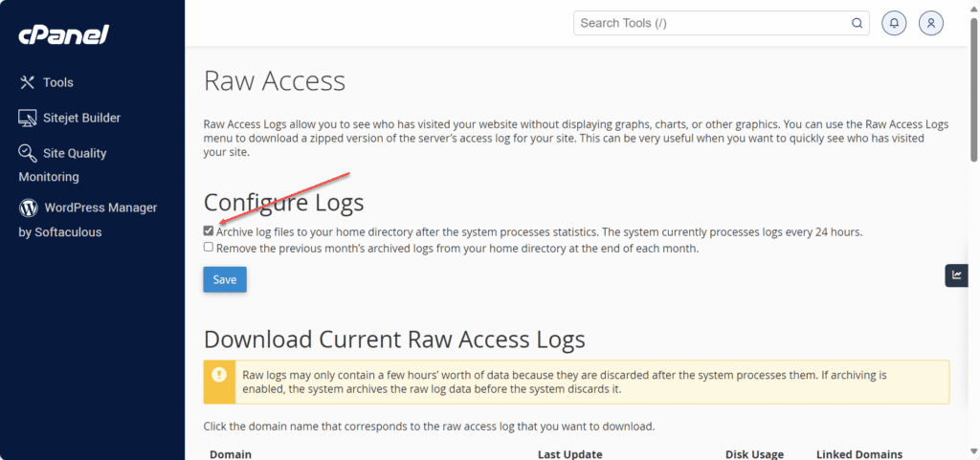The height and width of the screenshot is (460, 980).
Task: Open the statistics chart side tab
Action: [956, 275]
